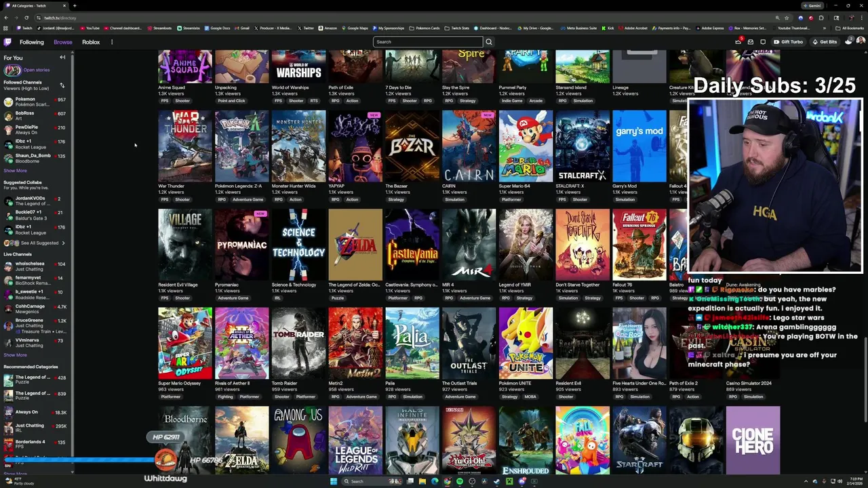
Task: Open Don't Starve Together category
Action: pyautogui.click(x=583, y=245)
